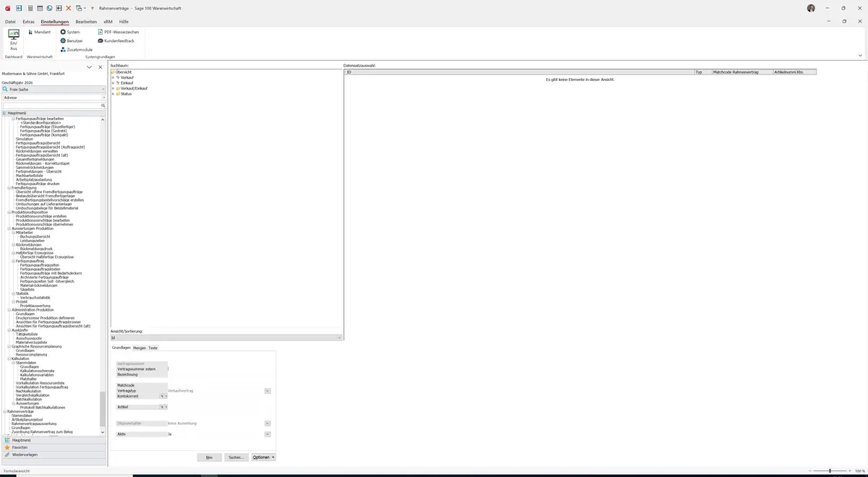Expand the Status node in Suchbaum
868x477 pixels.
pyautogui.click(x=112, y=94)
